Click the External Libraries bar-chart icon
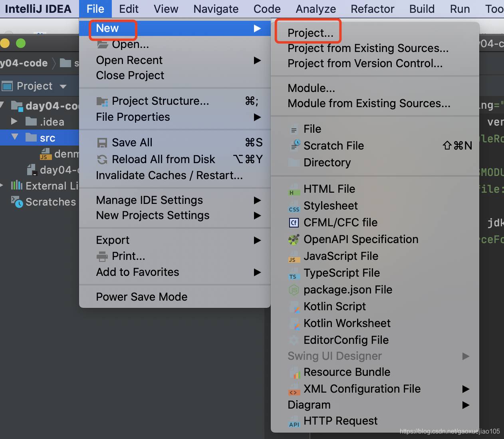504x439 pixels. click(x=17, y=186)
